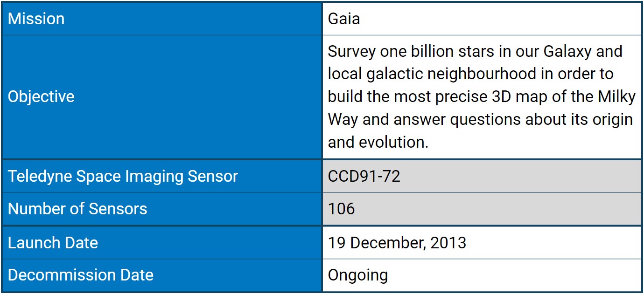Screen dimensions: 644x294
Task: Select the "CCD91-72" sensor value
Action: (364, 176)
